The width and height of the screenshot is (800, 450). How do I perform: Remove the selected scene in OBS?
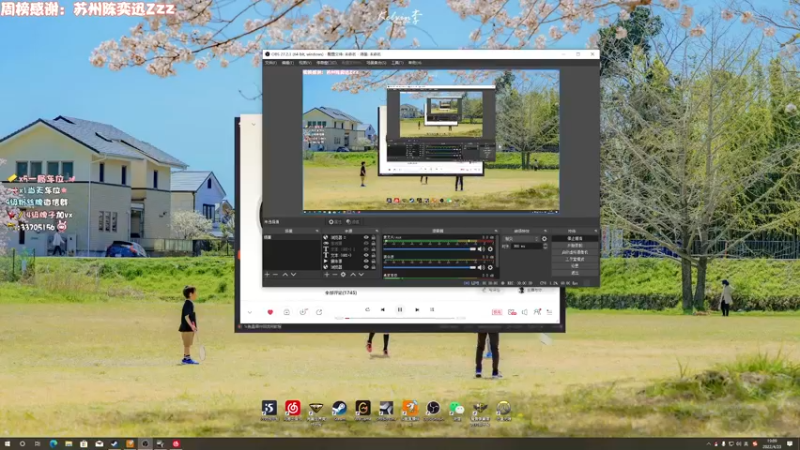pyautogui.click(x=276, y=274)
